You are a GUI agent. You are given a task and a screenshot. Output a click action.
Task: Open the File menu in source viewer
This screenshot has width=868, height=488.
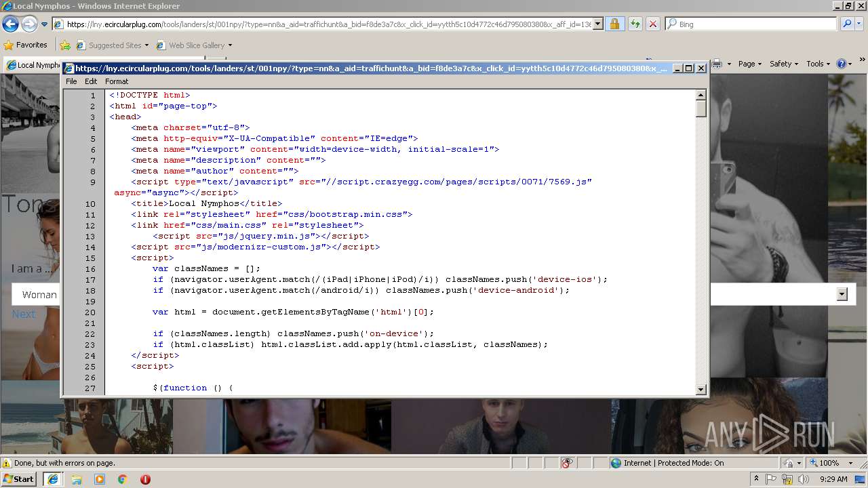(71, 81)
